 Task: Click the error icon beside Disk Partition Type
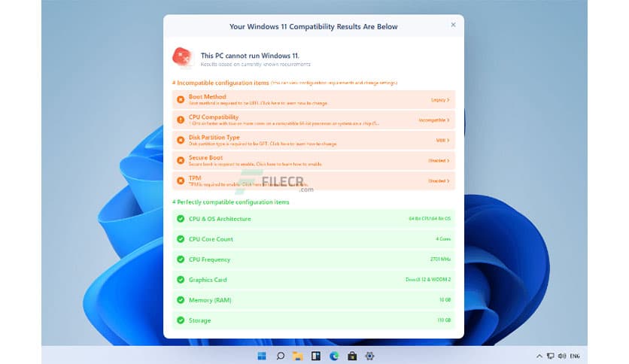181,140
